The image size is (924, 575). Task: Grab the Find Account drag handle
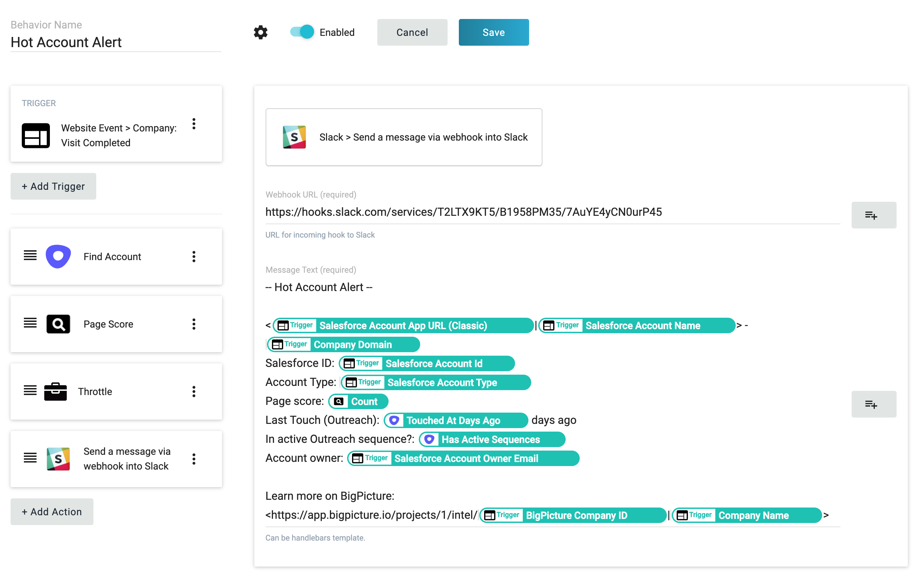(30, 256)
